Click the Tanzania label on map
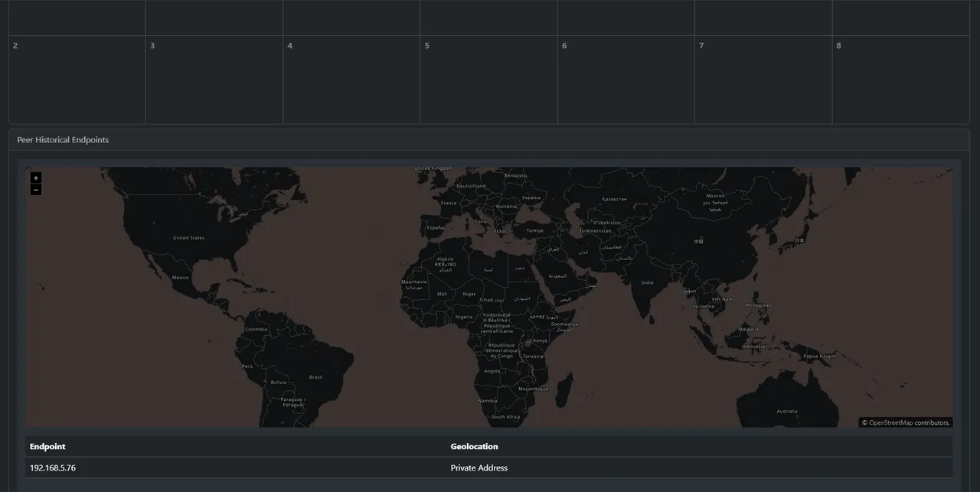Screen dimensions: 980x492 click(533, 356)
